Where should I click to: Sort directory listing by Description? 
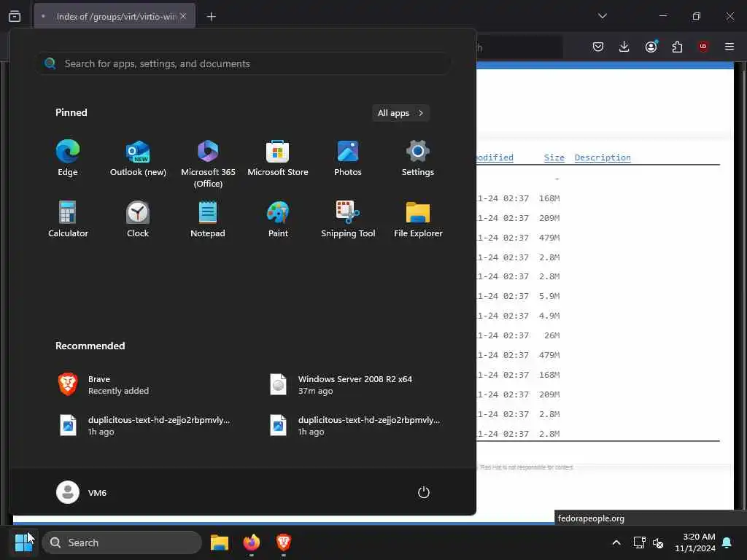click(603, 157)
